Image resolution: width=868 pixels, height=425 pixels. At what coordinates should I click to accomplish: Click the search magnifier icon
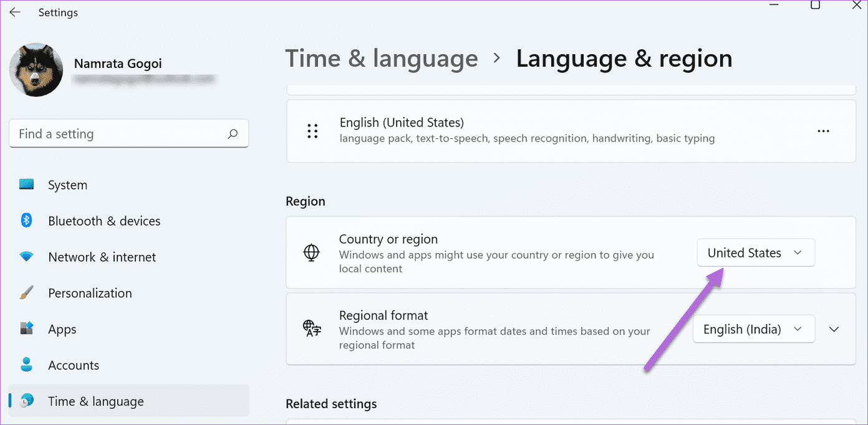point(233,133)
